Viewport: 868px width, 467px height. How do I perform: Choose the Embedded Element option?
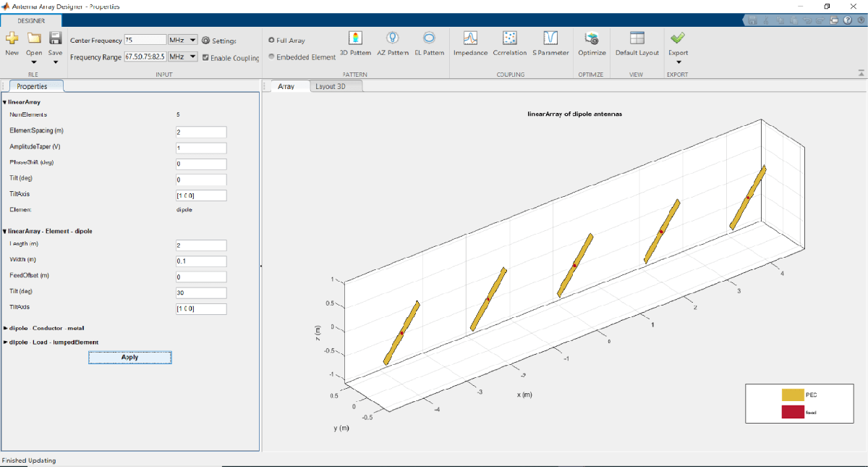[272, 57]
